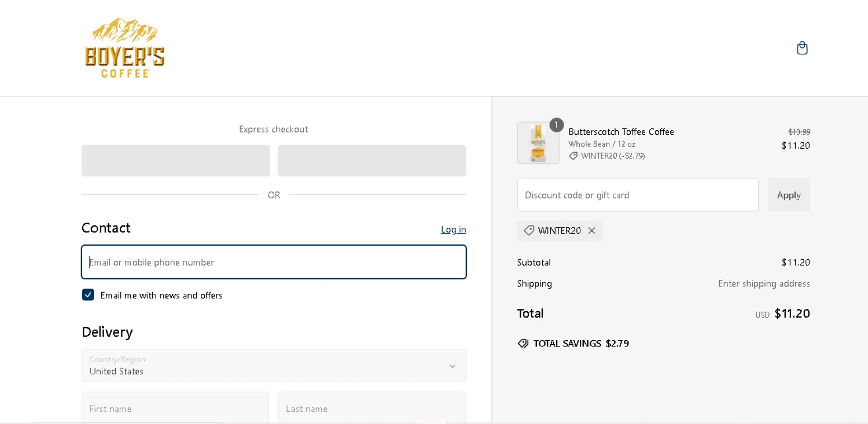Click the Butterscotch Toffee Coffee product name
The height and width of the screenshot is (424, 868).
[621, 132]
